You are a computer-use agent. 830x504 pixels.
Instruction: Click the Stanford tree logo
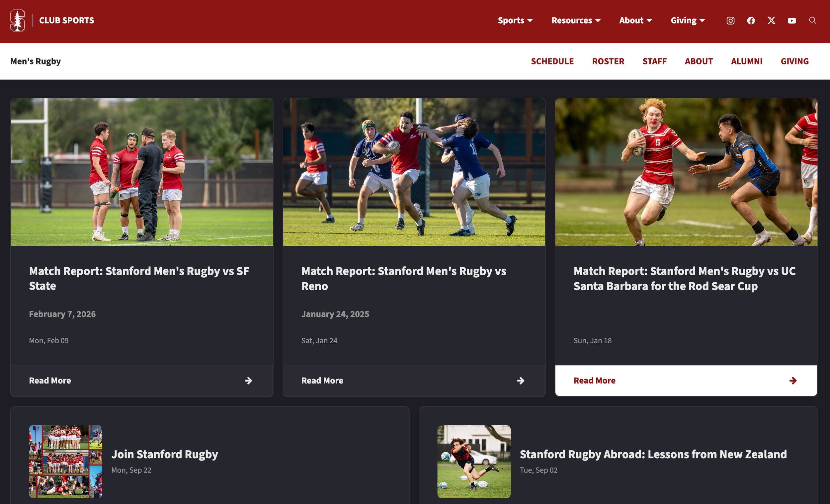coord(18,21)
